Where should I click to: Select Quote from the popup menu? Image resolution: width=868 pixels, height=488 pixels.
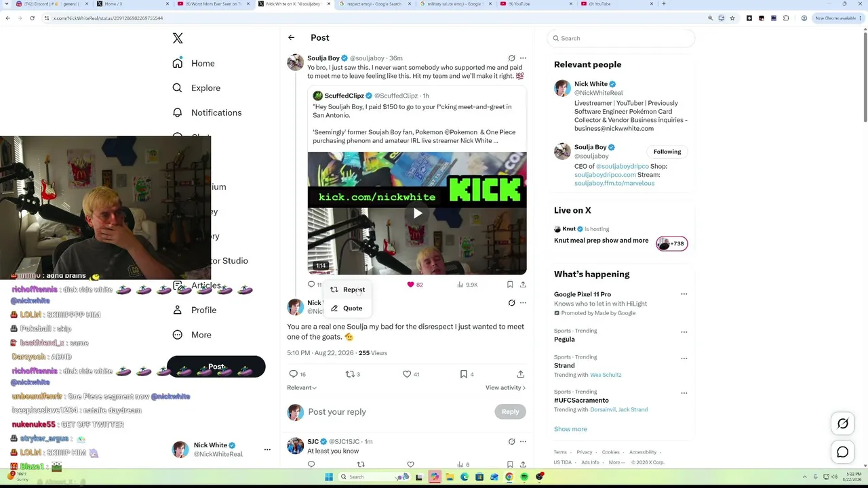tap(347, 308)
